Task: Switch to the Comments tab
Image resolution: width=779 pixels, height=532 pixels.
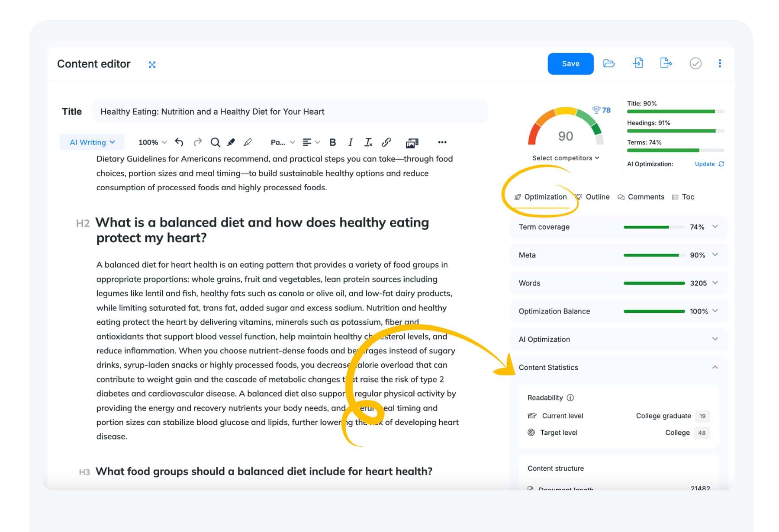Action: point(641,197)
